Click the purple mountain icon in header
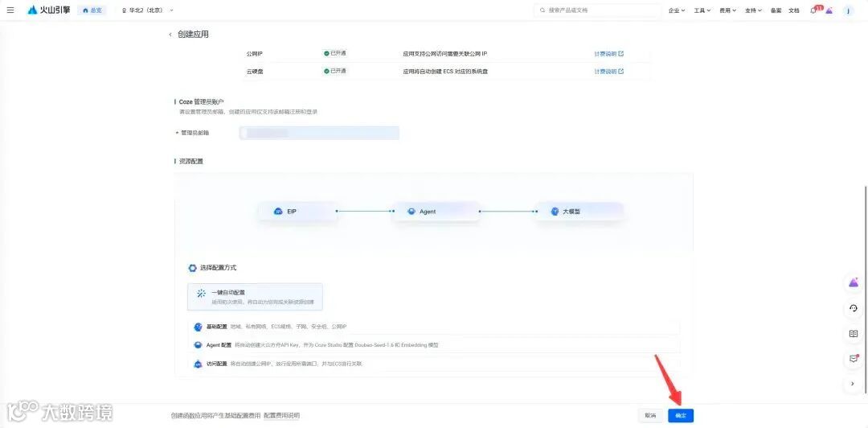868x428 pixels. 829,10
